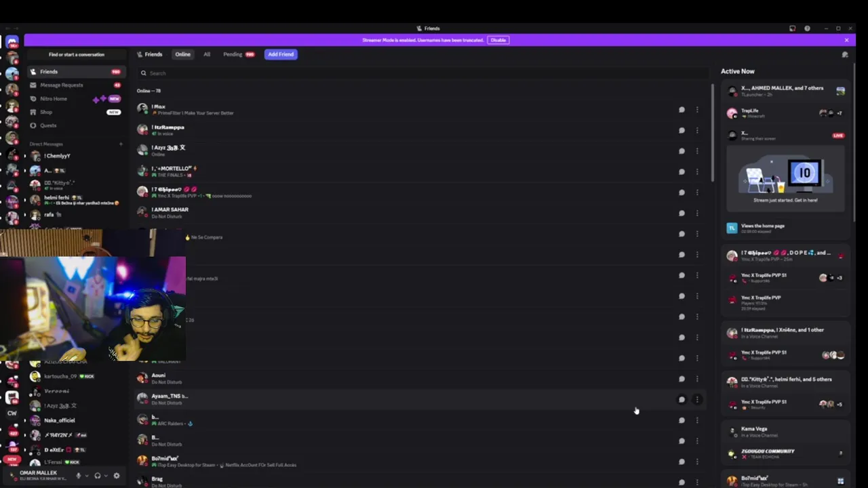Open the Discord home logo icon
Image resolution: width=868 pixels, height=488 pixels.
click(x=12, y=42)
